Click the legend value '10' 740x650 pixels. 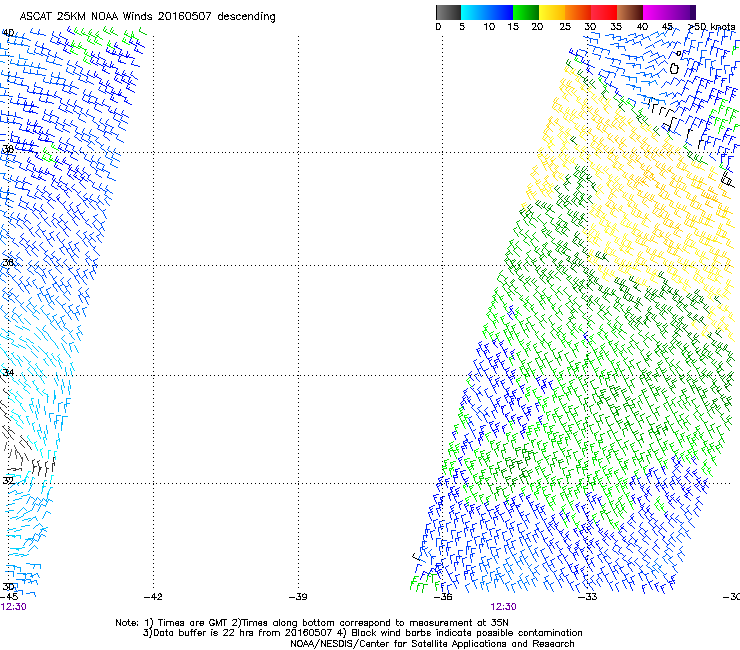[489, 27]
